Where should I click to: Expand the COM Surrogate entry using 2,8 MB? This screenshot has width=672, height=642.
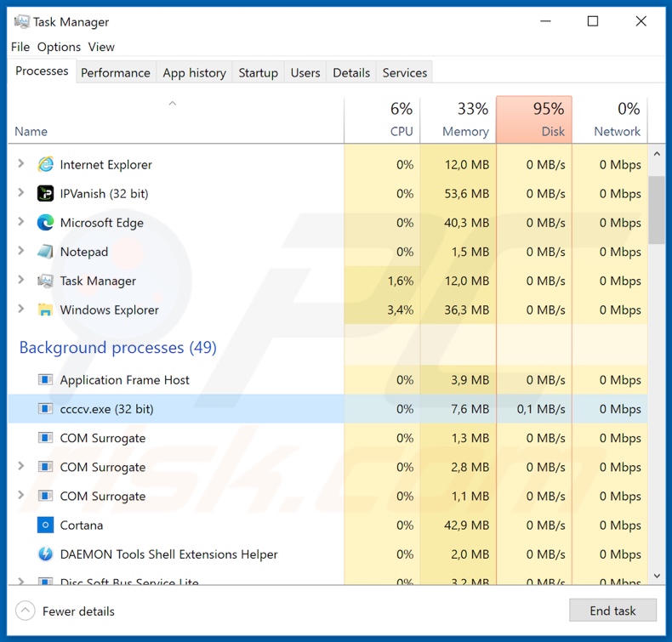[x=20, y=466]
